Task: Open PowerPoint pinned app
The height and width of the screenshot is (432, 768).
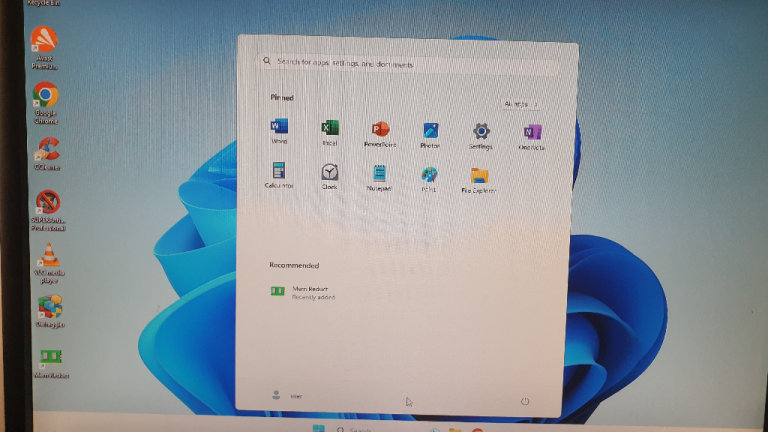Action: point(380,130)
